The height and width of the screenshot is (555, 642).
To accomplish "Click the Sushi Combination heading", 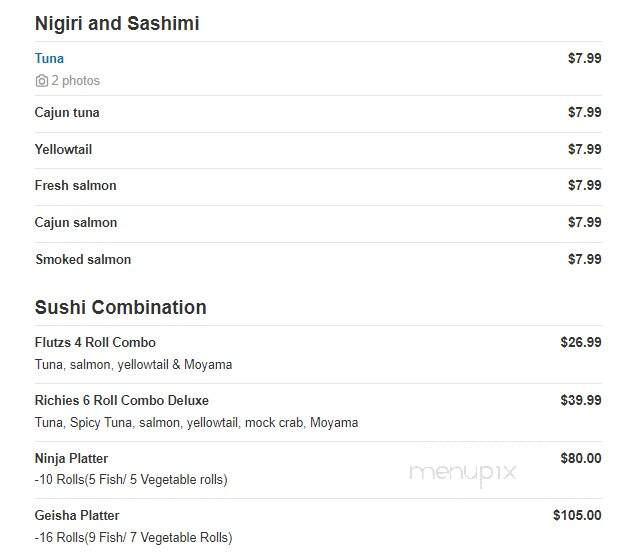I will pos(121,307).
